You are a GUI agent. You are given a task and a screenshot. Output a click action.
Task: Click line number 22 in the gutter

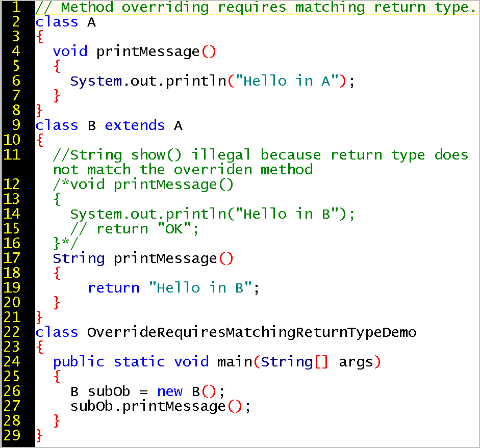[x=12, y=332]
